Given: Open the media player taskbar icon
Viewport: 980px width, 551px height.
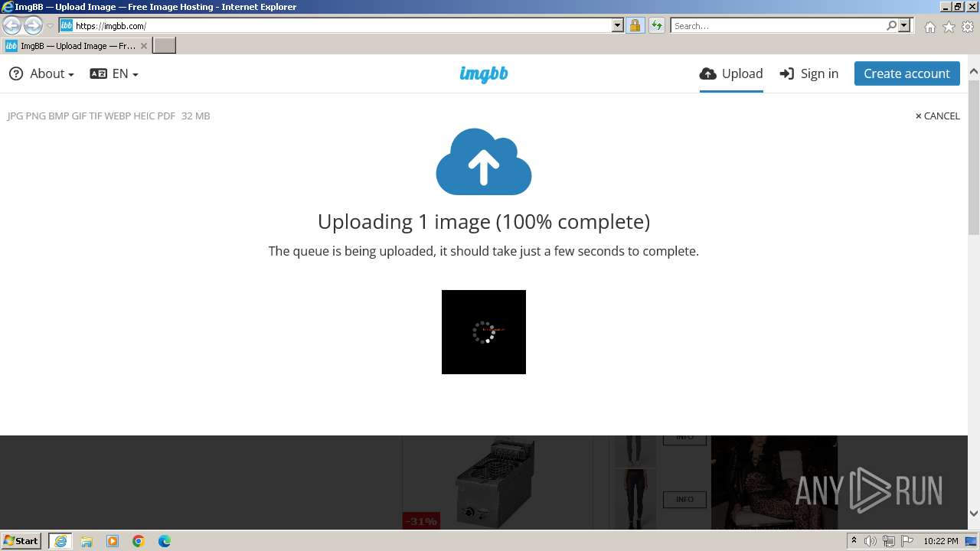Looking at the screenshot, I should [113, 541].
